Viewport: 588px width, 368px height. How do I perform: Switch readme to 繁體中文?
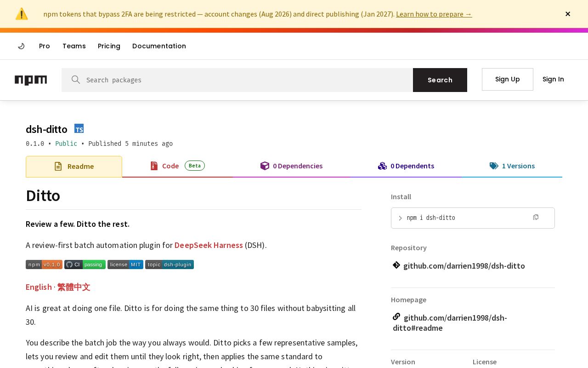(73, 287)
